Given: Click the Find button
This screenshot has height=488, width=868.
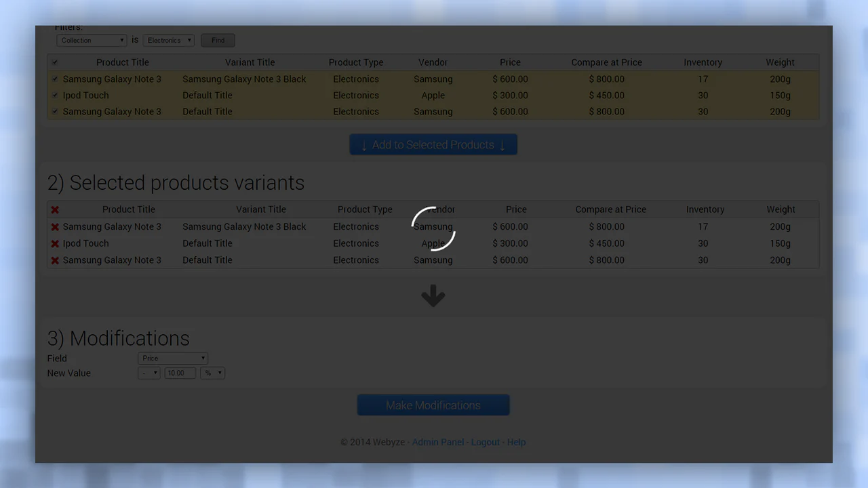Looking at the screenshot, I should [x=218, y=41].
